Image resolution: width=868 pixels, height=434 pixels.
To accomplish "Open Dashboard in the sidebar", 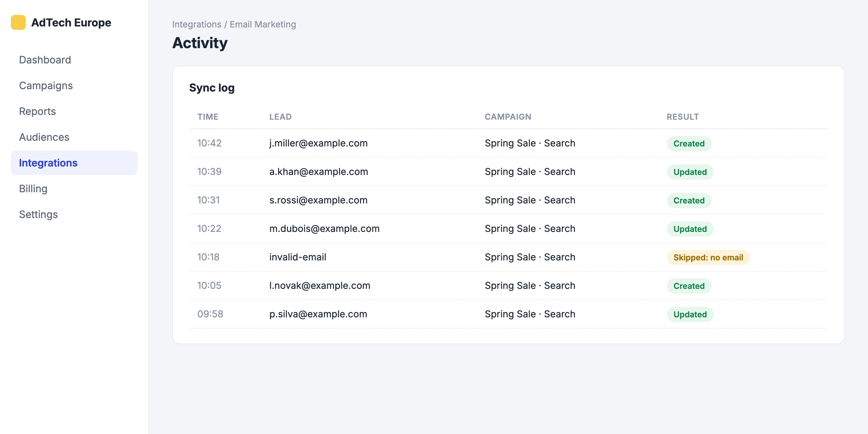I will [x=74, y=60].
